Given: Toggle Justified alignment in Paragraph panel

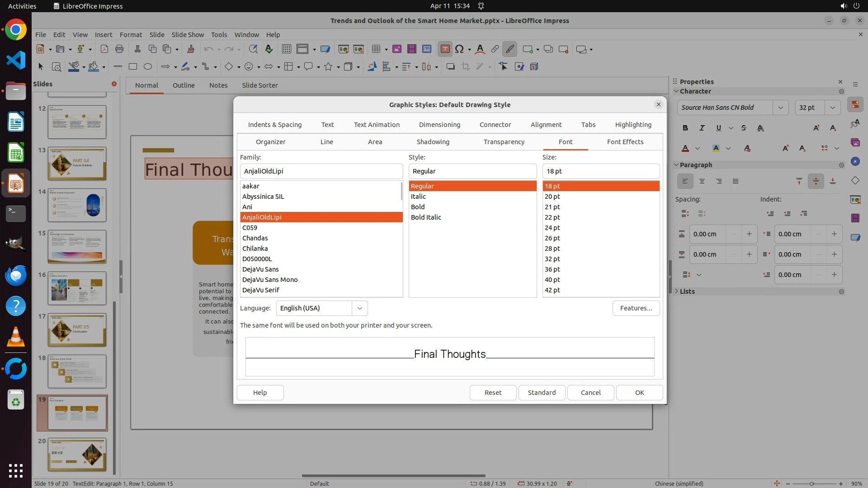Looking at the screenshot, I should click(x=736, y=181).
